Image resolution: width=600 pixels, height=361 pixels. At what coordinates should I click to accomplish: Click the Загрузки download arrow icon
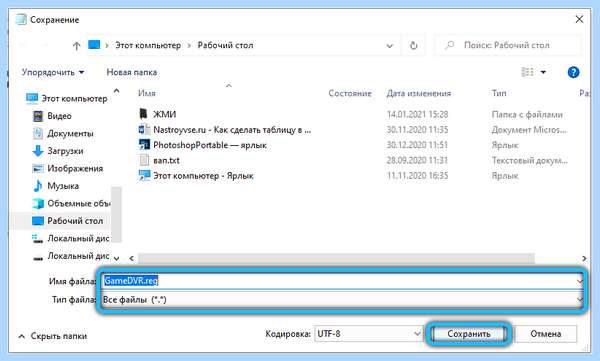tap(38, 151)
